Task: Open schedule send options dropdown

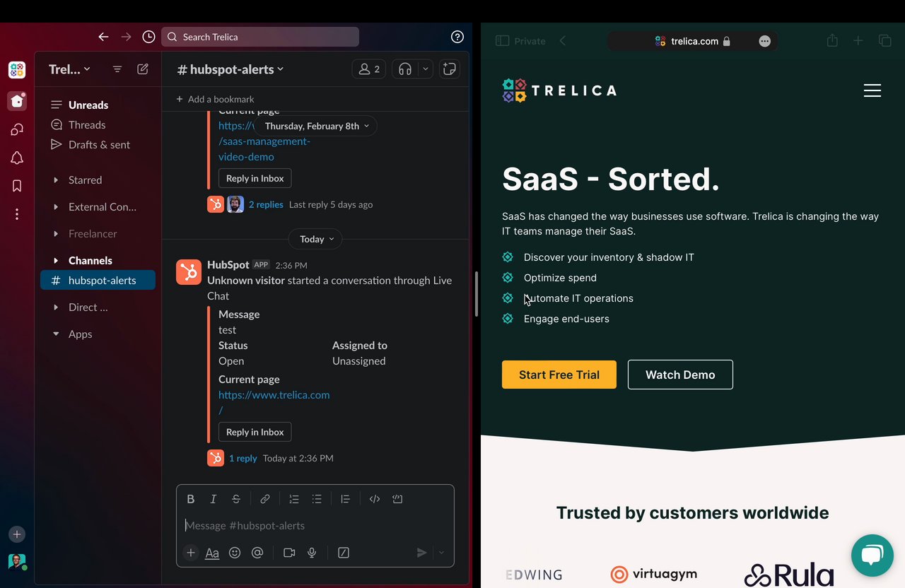Action: [x=441, y=553]
